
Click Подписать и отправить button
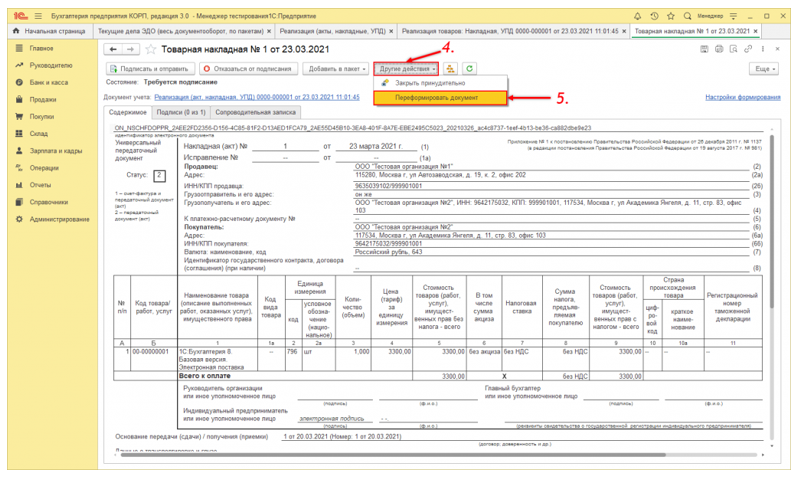click(x=150, y=69)
